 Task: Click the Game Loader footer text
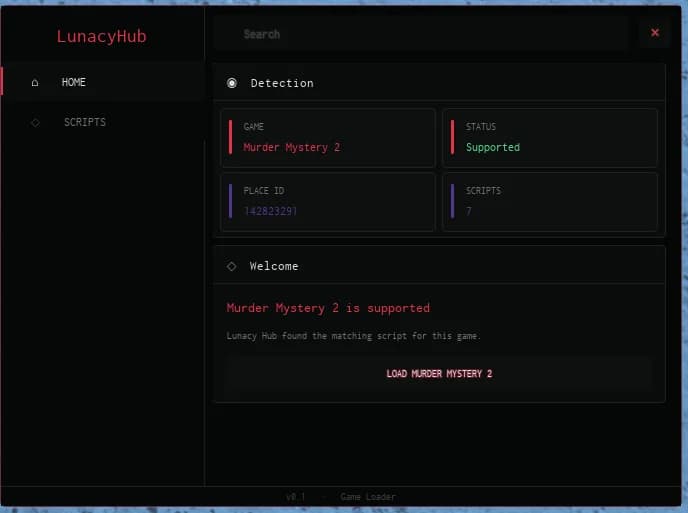pyautogui.click(x=368, y=497)
